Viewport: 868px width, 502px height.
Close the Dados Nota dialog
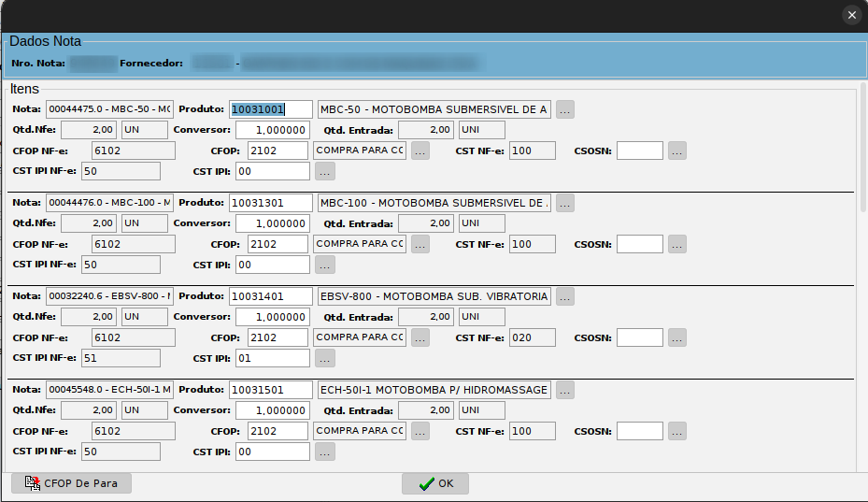pos(850,15)
